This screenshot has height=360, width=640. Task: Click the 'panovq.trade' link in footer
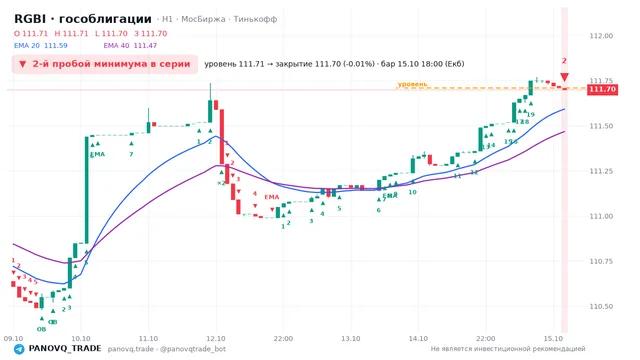pyautogui.click(x=131, y=349)
